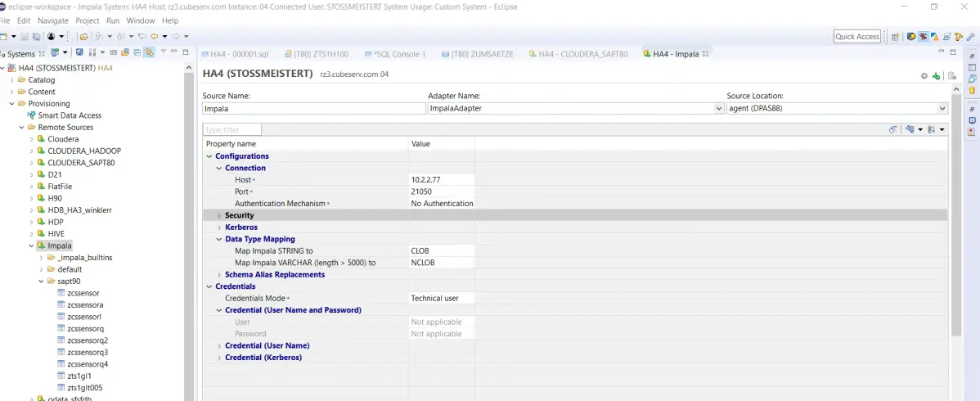Click the open folder icon in the main toolbar

point(83,37)
